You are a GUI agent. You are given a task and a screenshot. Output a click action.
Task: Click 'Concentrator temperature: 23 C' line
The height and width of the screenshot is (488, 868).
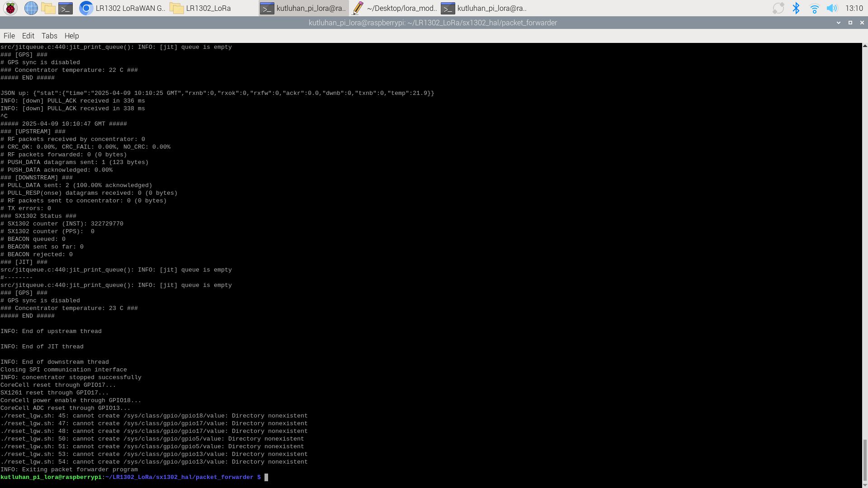coord(69,308)
